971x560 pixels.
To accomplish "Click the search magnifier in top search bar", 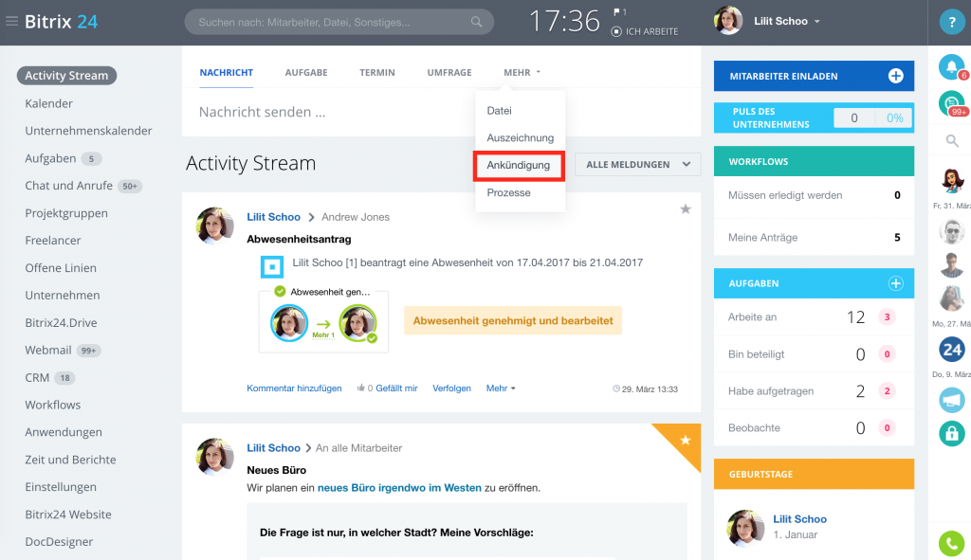I will tap(476, 22).
